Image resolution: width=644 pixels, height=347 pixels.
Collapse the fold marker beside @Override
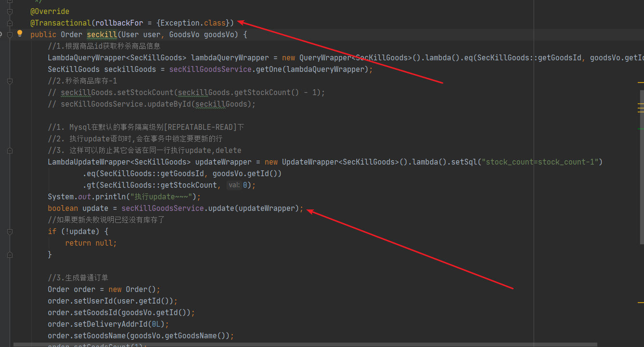pyautogui.click(x=10, y=11)
